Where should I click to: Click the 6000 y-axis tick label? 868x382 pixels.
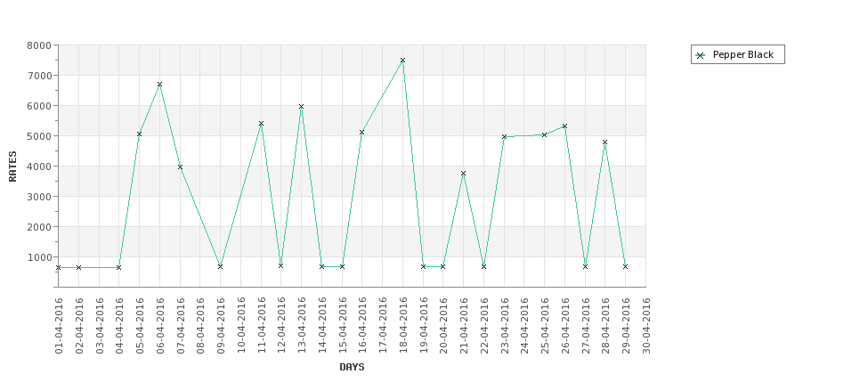coord(39,106)
